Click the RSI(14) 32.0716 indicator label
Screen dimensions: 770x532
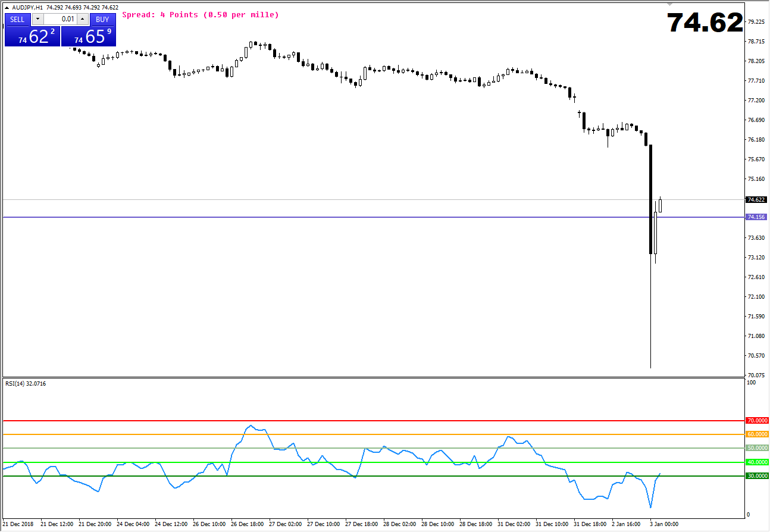26,384
